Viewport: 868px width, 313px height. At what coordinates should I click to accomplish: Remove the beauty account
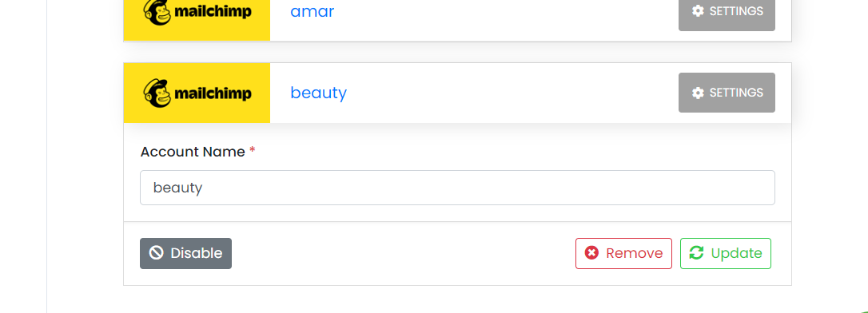623,253
